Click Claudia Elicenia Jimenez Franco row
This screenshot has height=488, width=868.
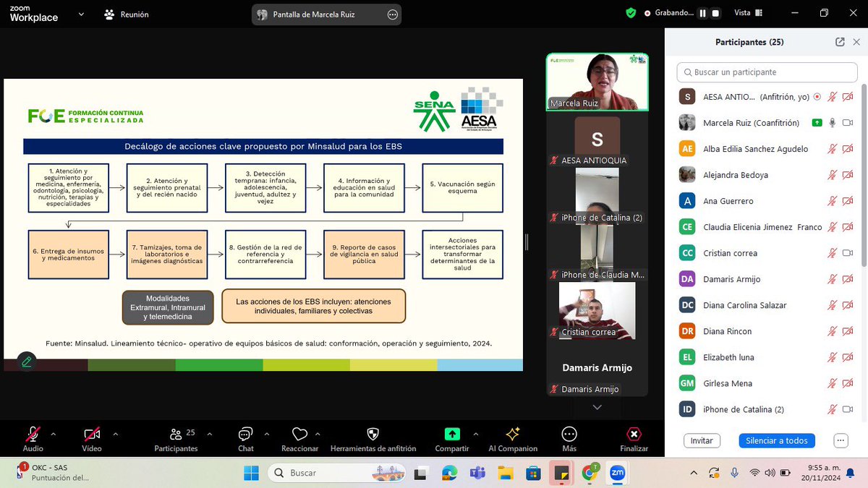tap(766, 227)
